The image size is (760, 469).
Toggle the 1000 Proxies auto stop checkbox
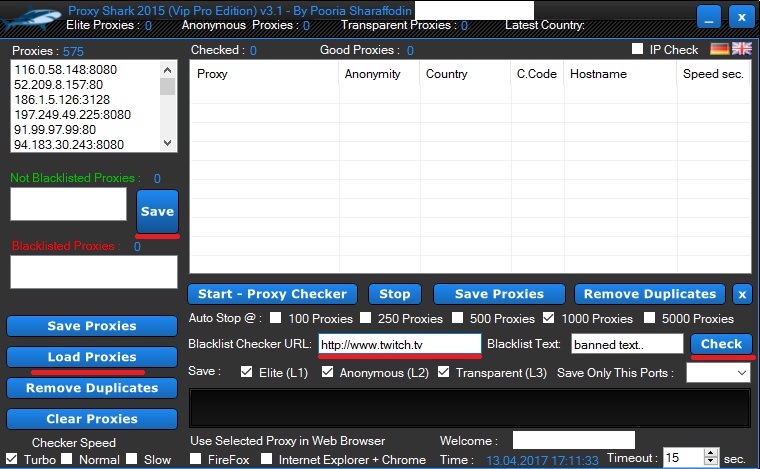coord(548,318)
